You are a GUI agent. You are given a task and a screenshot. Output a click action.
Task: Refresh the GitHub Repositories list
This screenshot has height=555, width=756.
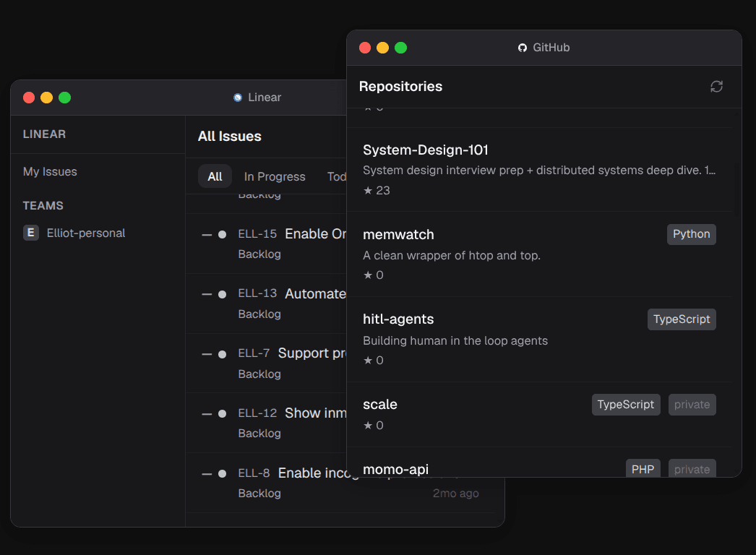pos(716,86)
